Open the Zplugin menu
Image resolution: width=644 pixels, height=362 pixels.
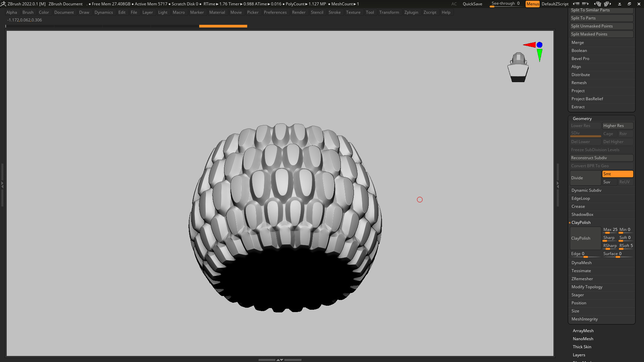[x=411, y=12]
